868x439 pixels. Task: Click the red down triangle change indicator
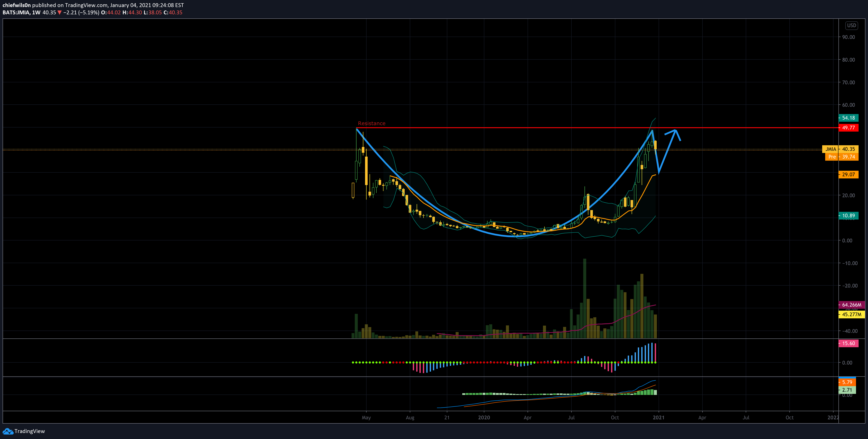point(60,12)
